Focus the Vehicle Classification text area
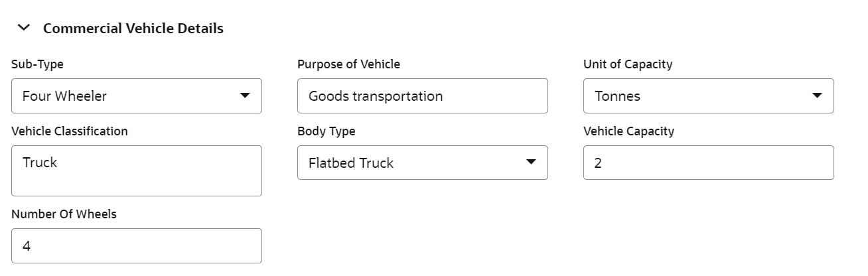This screenshot has height=276, width=868. point(137,171)
